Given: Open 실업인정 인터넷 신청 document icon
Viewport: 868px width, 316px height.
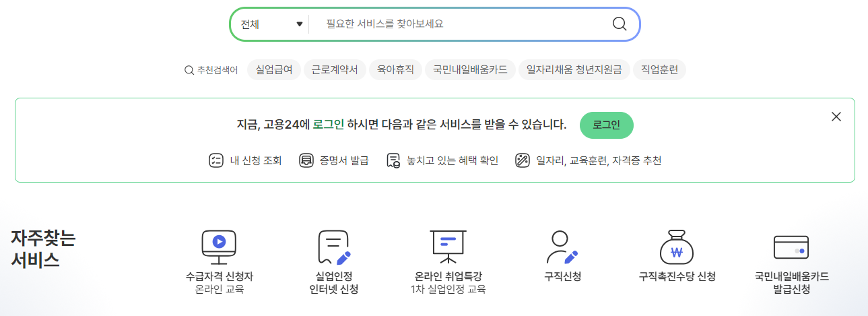Looking at the screenshot, I should point(335,247).
